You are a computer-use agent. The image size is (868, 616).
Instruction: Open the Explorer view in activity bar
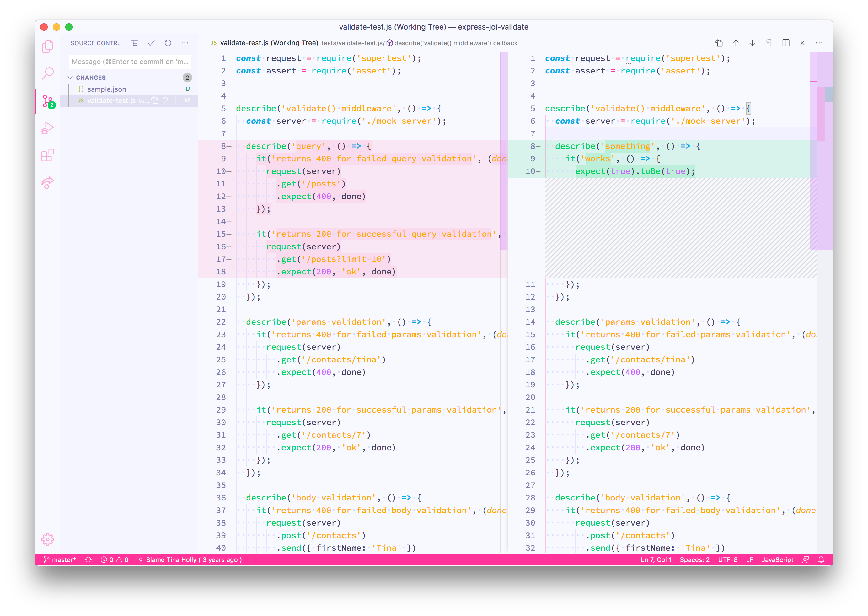coord(48,47)
